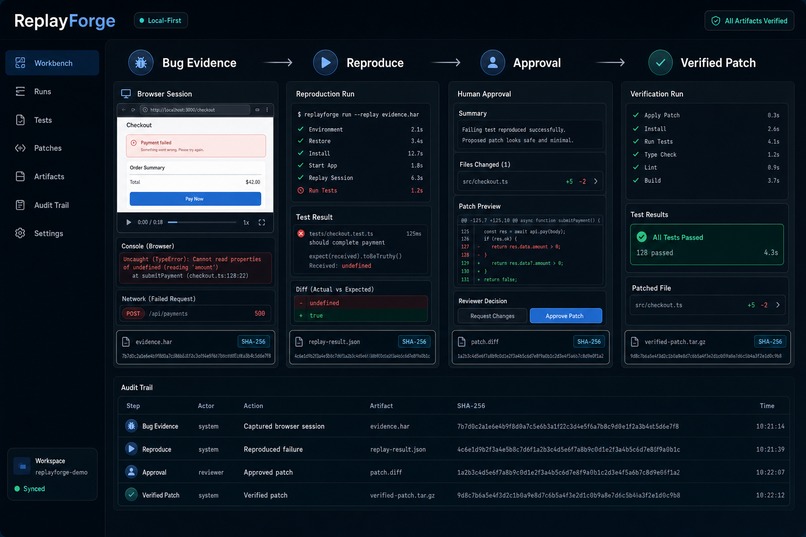Click the All Tests Passed check icon
806x537 pixels.
[x=642, y=237]
